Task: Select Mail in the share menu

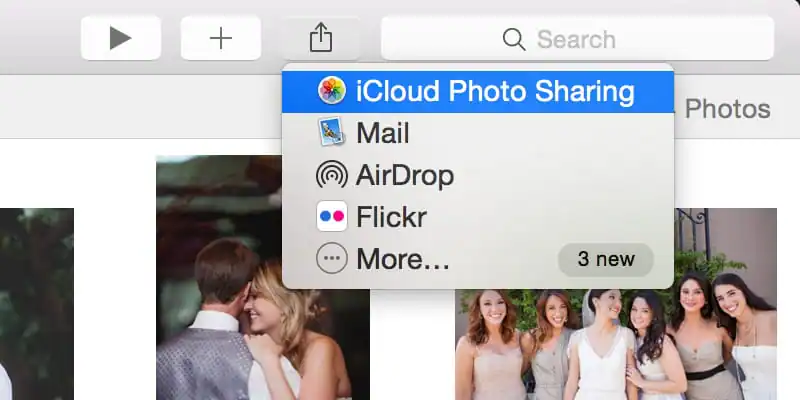Action: pyautogui.click(x=478, y=133)
